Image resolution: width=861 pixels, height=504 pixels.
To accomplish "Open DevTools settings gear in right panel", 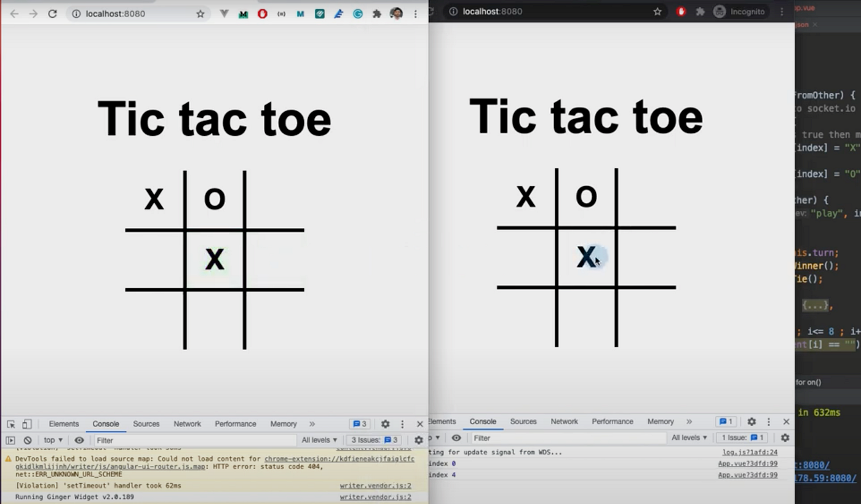I will coord(752,422).
